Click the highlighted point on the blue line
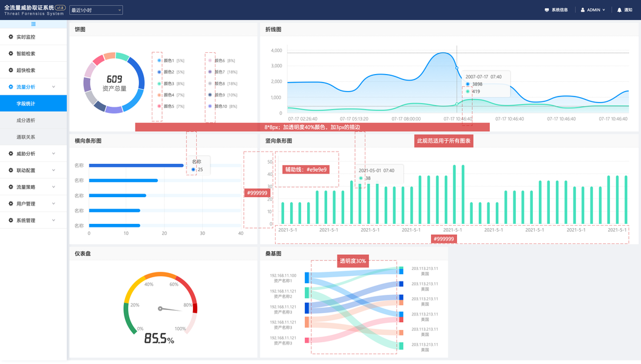This screenshot has width=641, height=364. coord(456,68)
